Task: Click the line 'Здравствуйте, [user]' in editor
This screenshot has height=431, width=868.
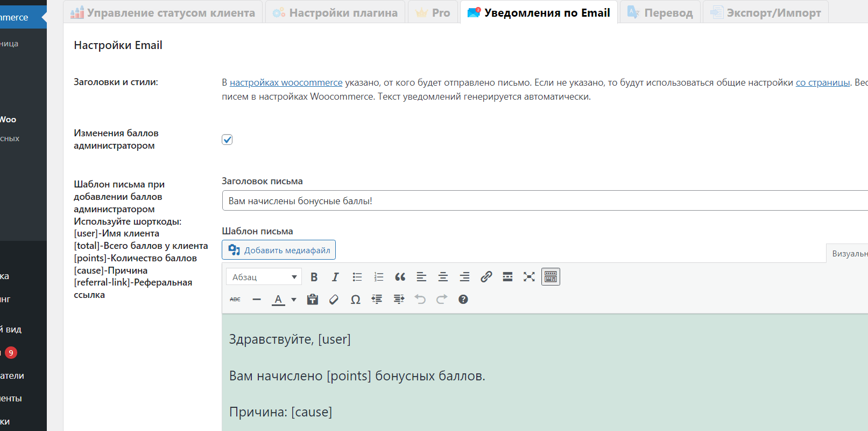Action: coord(290,339)
